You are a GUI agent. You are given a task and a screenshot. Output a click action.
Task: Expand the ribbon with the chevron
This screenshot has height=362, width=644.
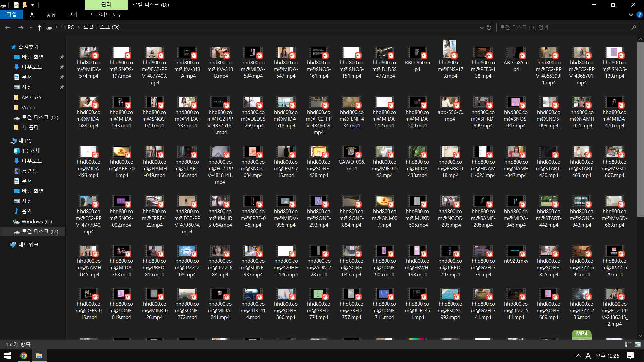tap(631, 15)
